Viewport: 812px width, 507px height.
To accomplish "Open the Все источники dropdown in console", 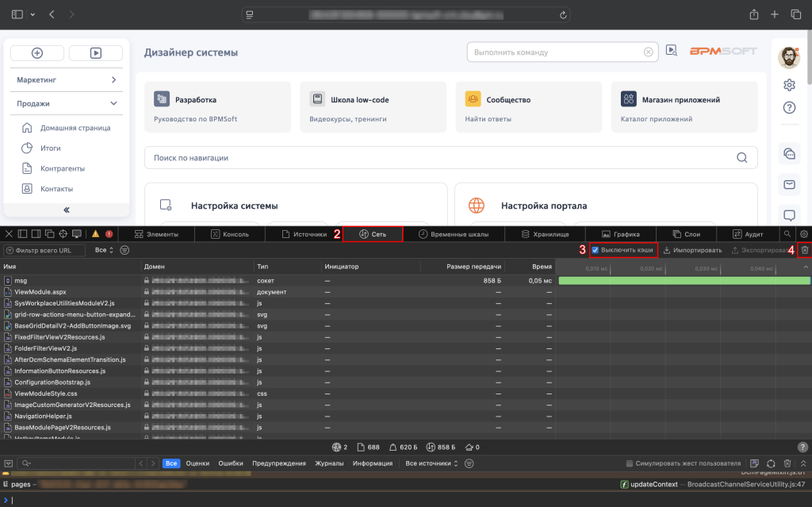I will [x=431, y=463].
